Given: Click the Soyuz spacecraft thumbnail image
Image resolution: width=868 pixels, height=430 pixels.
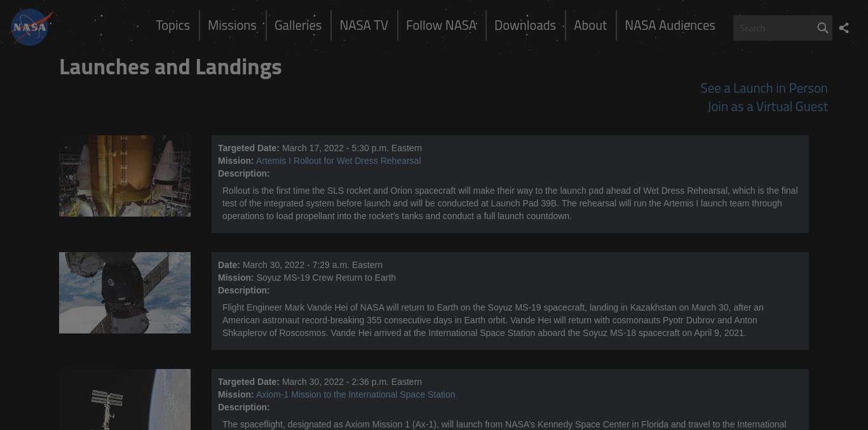Looking at the screenshot, I should click(125, 293).
